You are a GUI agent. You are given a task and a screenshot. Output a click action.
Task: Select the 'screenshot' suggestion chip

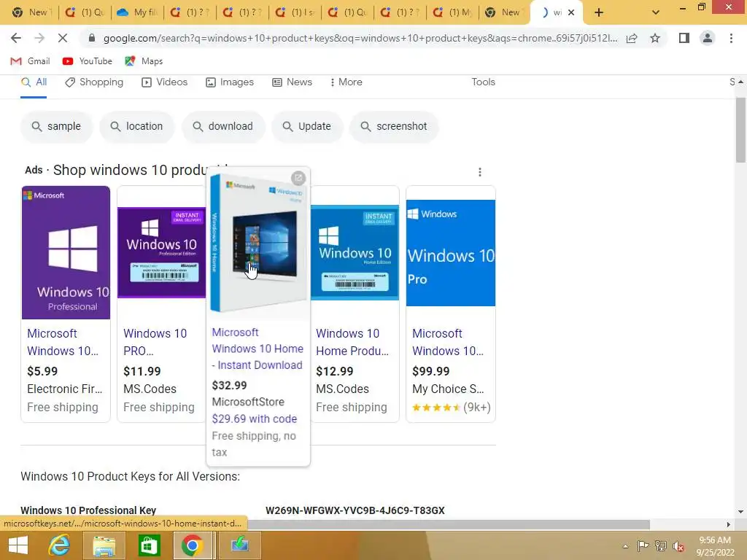click(x=394, y=127)
